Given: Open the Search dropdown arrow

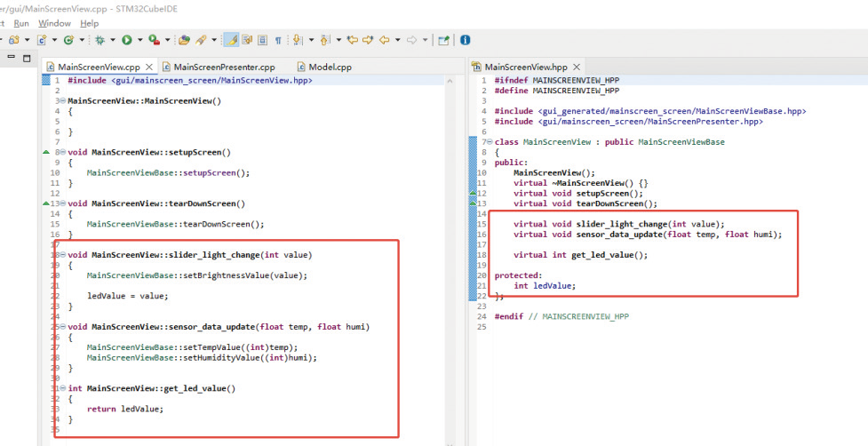Looking at the screenshot, I should point(214,40).
